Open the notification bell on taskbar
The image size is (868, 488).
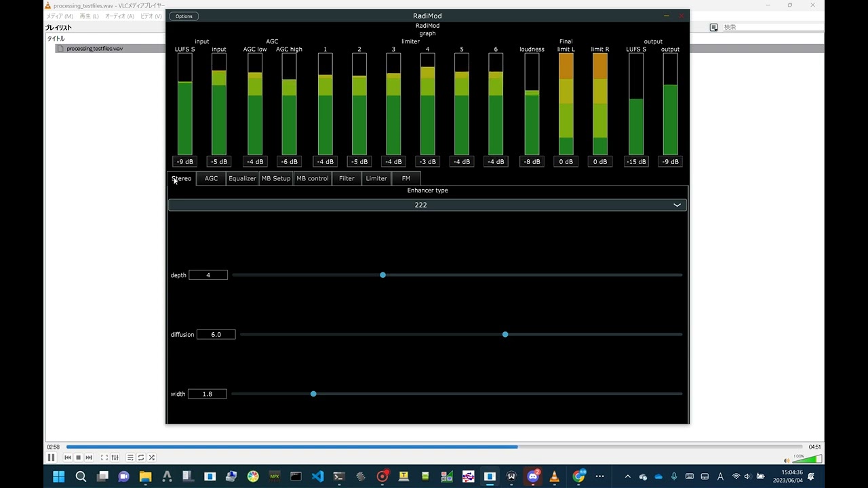pyautogui.click(x=811, y=476)
